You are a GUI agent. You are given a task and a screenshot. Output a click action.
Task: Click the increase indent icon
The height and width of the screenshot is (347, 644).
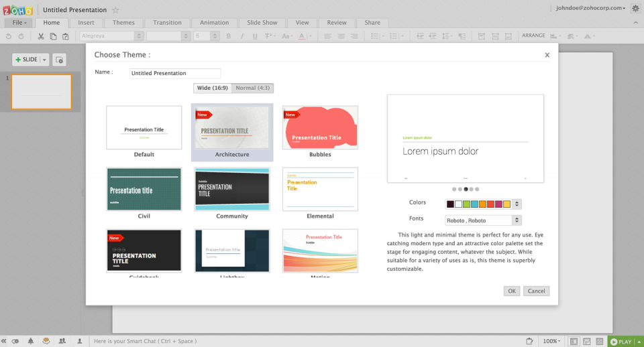point(433,36)
